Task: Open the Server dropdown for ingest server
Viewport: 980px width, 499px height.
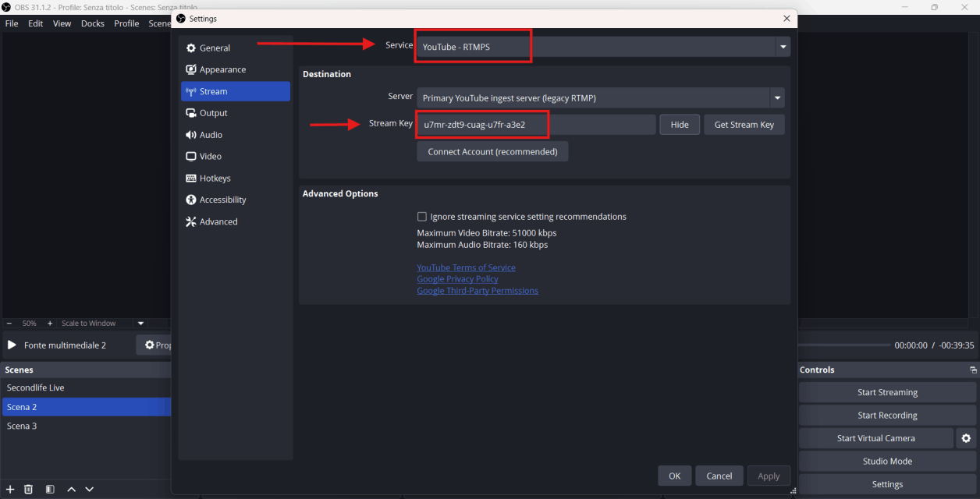Action: [x=600, y=98]
